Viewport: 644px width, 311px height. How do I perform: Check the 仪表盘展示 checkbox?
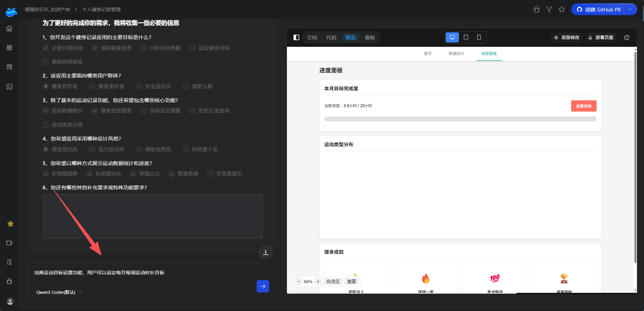pyautogui.click(x=210, y=174)
